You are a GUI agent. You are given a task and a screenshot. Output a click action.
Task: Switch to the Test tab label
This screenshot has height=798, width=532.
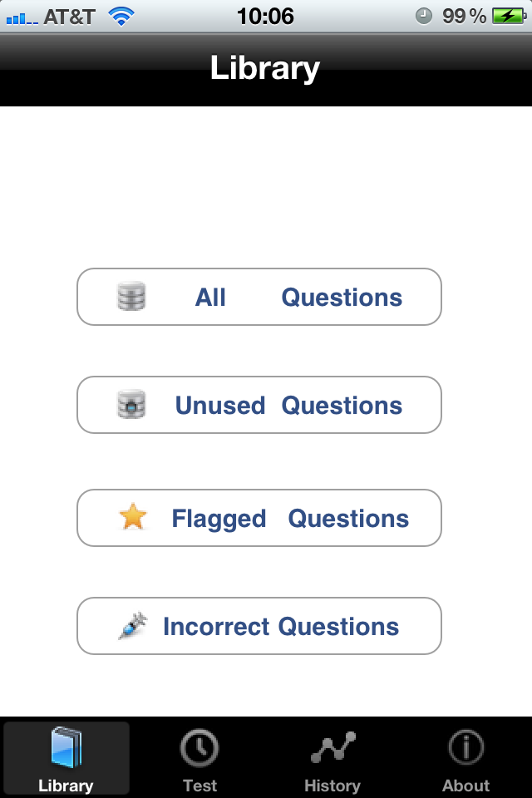tap(199, 785)
